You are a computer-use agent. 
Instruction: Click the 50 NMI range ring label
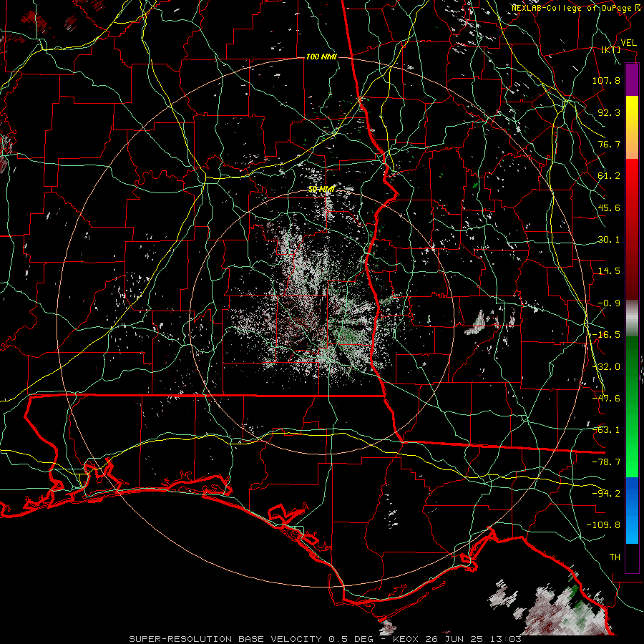(x=321, y=190)
